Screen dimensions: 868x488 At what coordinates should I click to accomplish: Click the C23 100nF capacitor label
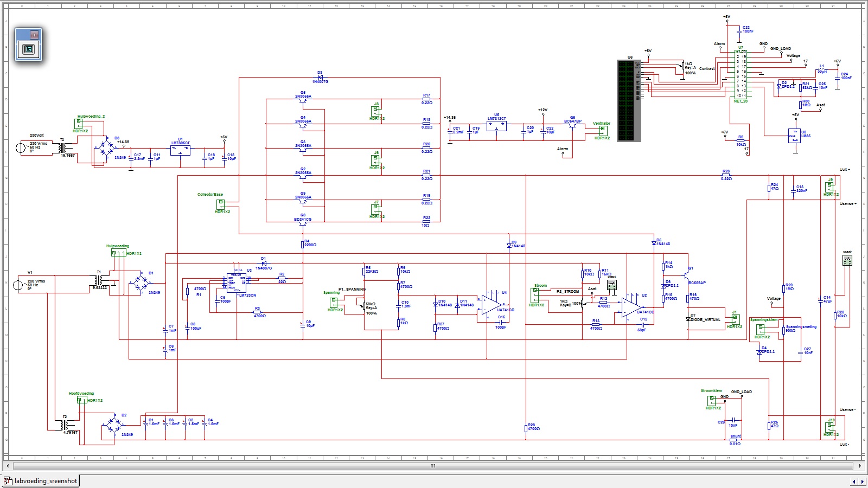pos(748,29)
